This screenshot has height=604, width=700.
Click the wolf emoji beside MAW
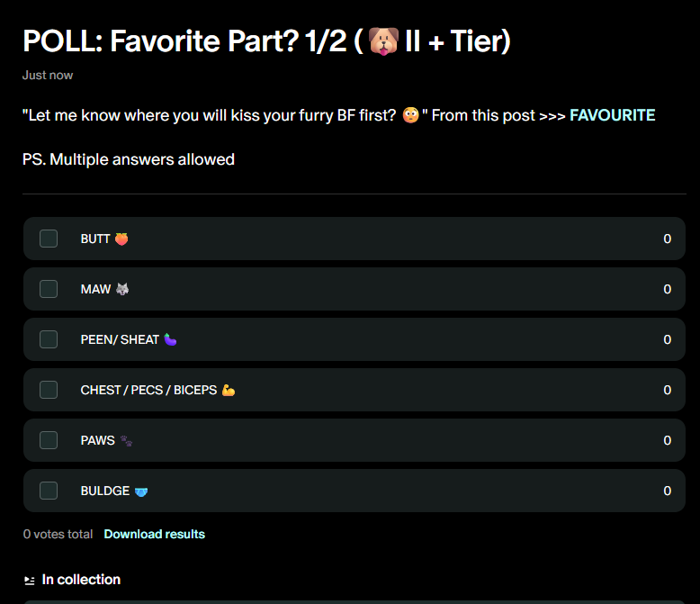coord(122,289)
